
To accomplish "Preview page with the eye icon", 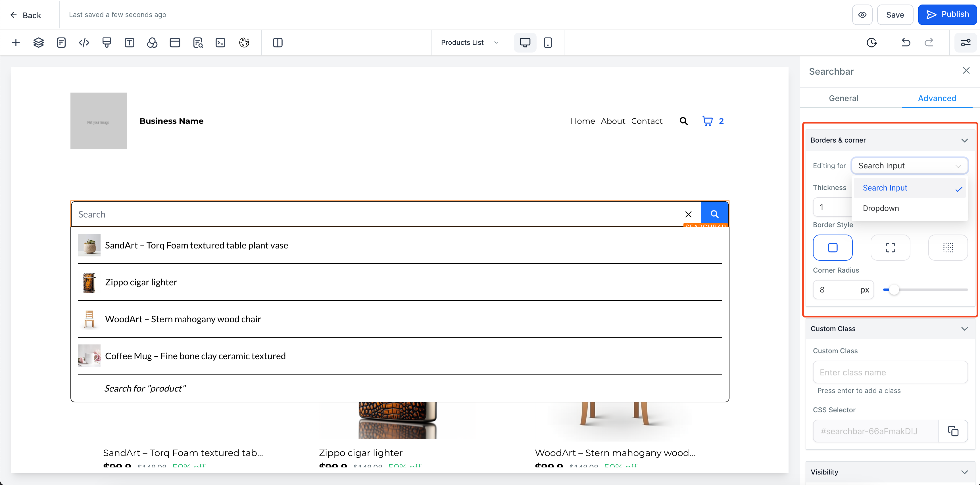I will pyautogui.click(x=862, y=15).
